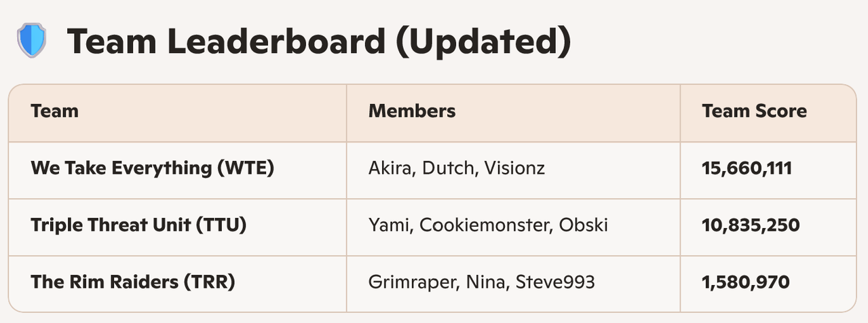Click the members Yami, Cookiemonster, Obski

(x=488, y=225)
